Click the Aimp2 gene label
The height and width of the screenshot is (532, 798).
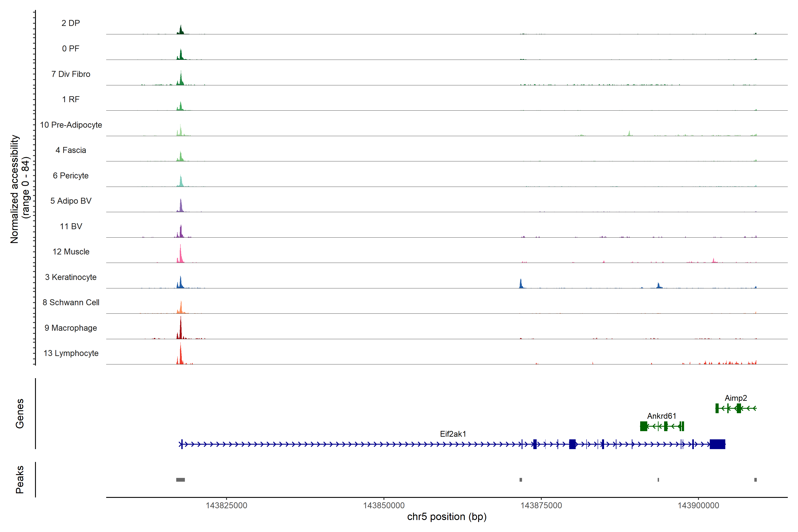[735, 398]
